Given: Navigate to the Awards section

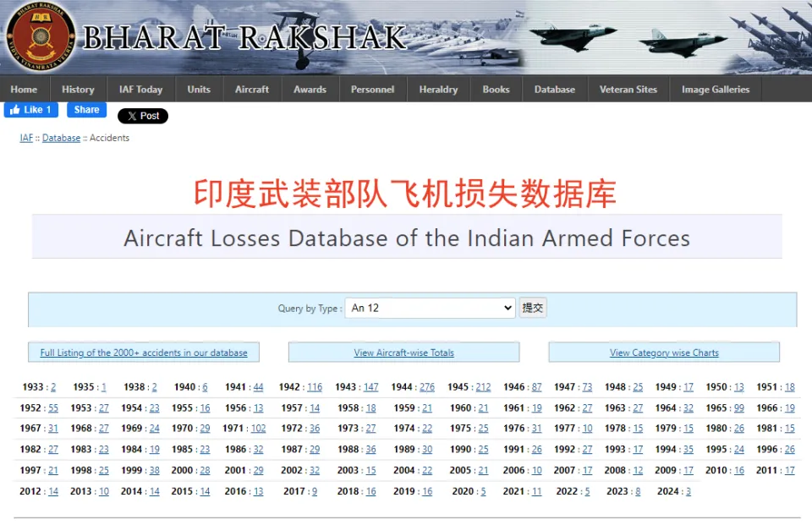Looking at the screenshot, I should click(310, 89).
